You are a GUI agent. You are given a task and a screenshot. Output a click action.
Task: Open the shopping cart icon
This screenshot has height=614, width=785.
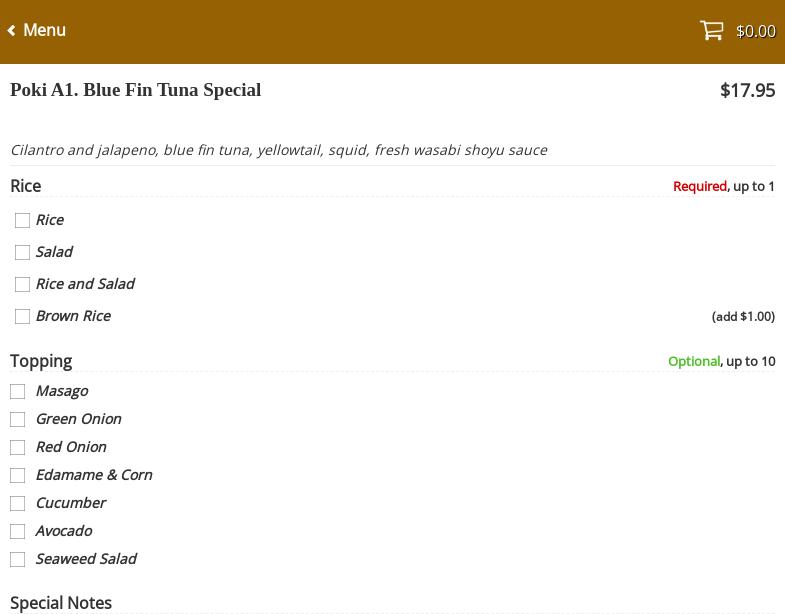[711, 31]
